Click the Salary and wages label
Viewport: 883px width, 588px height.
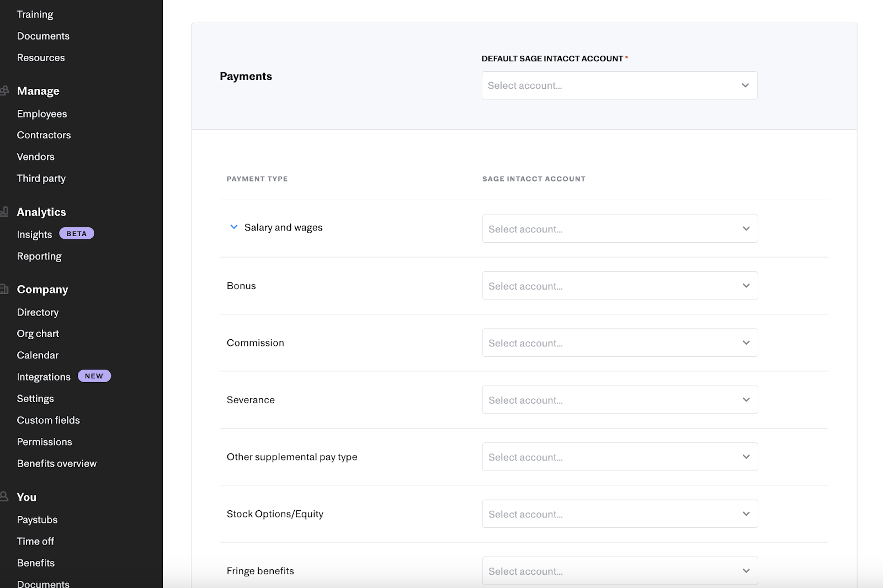[283, 227]
